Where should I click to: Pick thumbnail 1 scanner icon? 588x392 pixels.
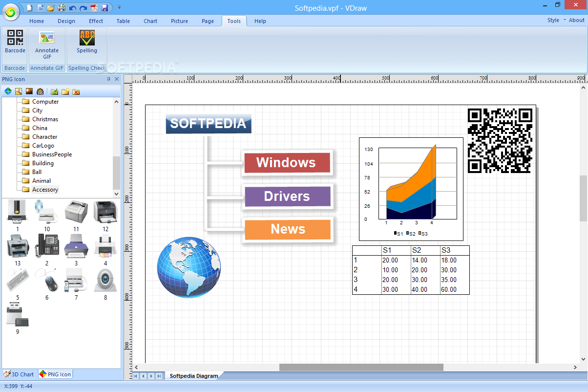18,213
